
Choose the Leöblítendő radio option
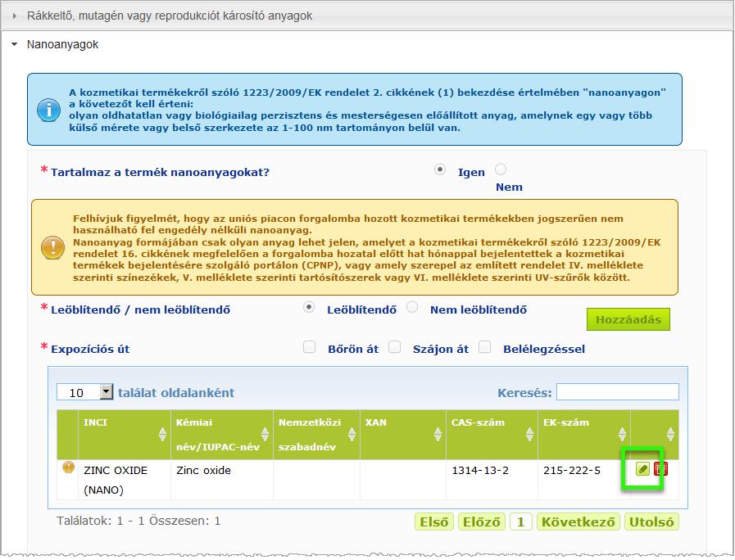tap(308, 308)
